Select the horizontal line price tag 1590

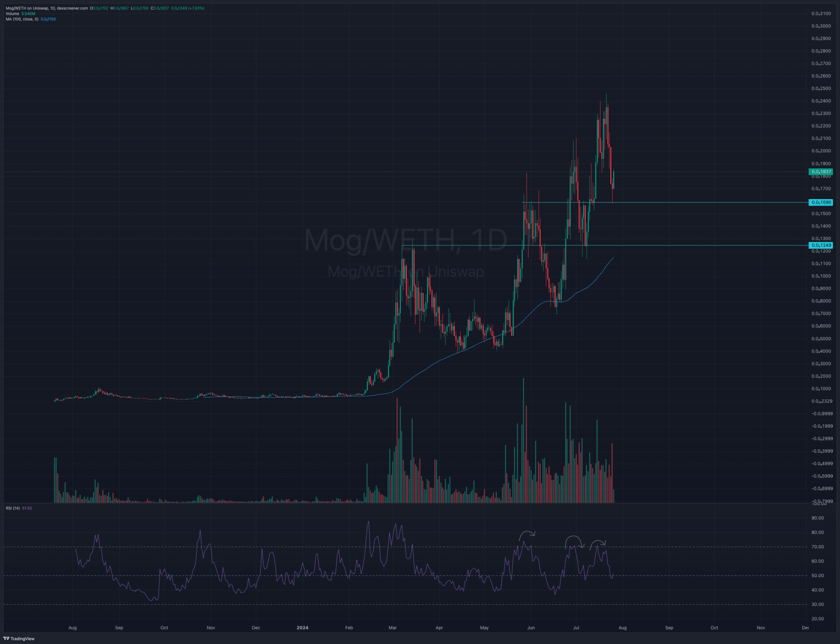[821, 202]
